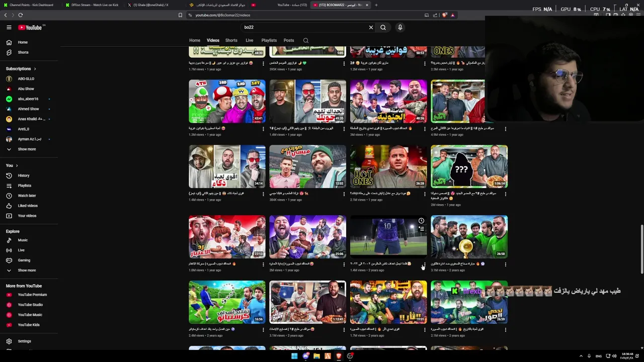Bookmark this page with the bookmark icon
This screenshot has height=362, width=644.
coord(180,15)
